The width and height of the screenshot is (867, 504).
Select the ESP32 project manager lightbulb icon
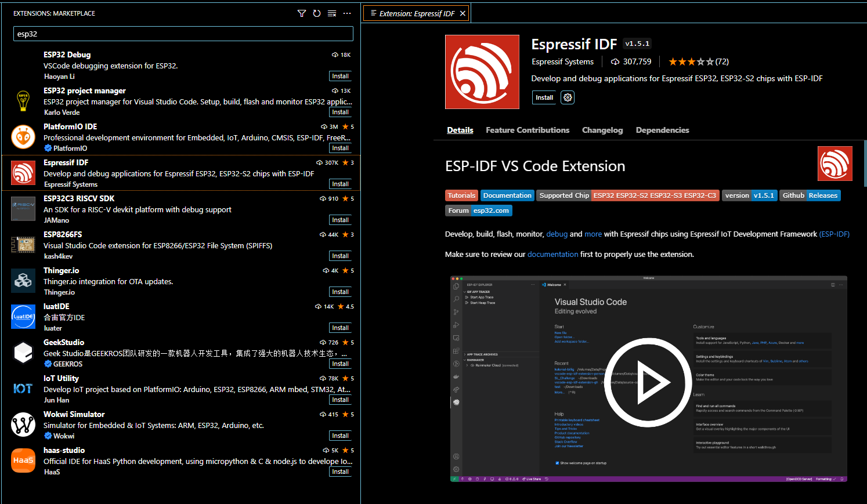click(x=23, y=101)
